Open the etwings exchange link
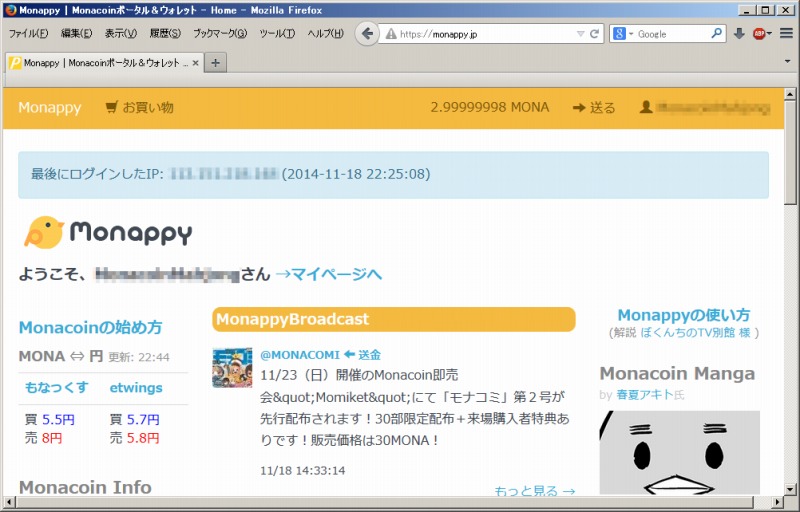 [136, 388]
